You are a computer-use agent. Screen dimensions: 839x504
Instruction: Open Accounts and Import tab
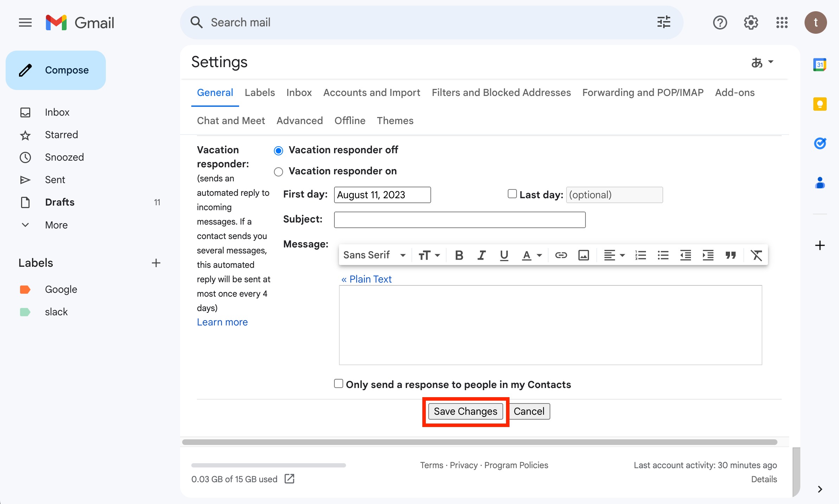(x=372, y=93)
